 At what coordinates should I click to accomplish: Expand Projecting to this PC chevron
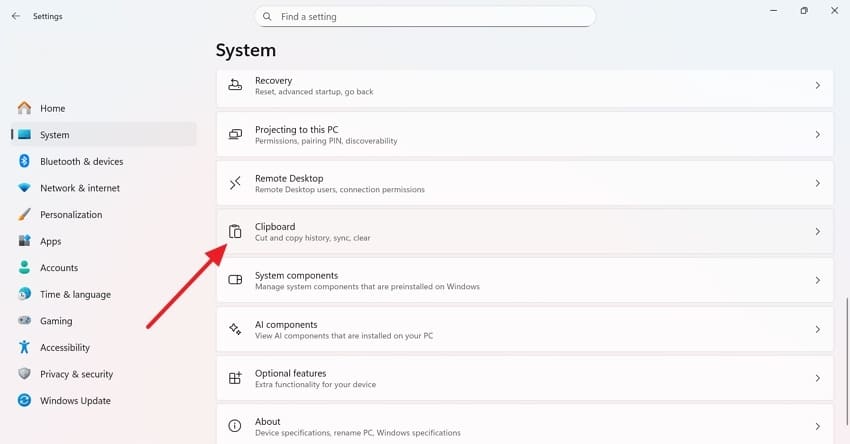click(x=817, y=134)
